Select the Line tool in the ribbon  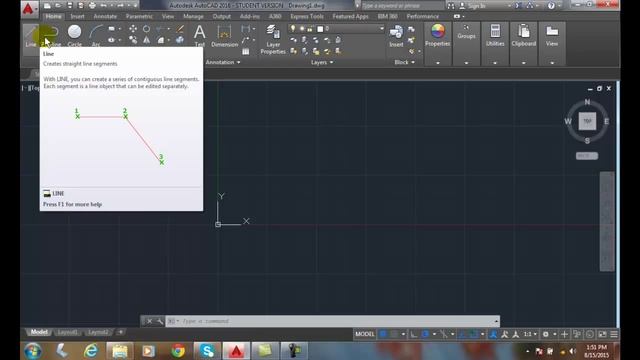point(31,36)
